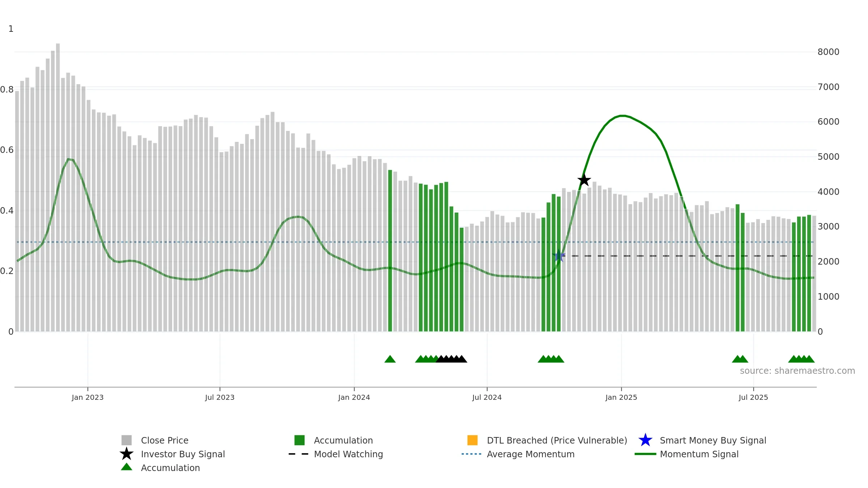This screenshot has height=488, width=868.
Task: Click the Jan 2024 axis tick label
Action: click(x=354, y=397)
